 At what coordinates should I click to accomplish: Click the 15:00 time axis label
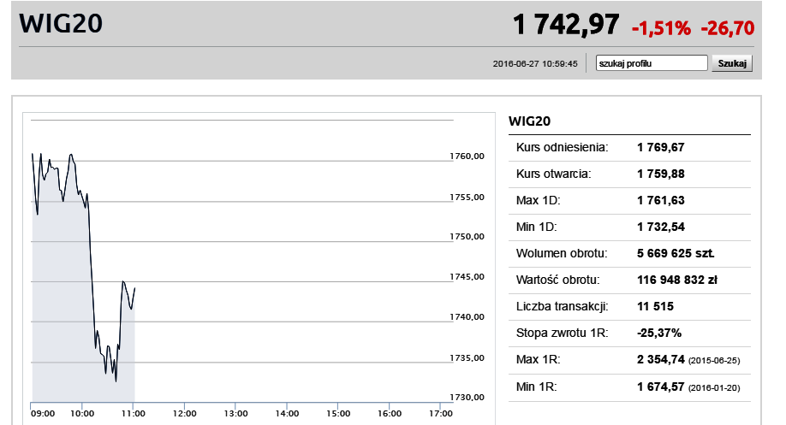[x=338, y=414]
